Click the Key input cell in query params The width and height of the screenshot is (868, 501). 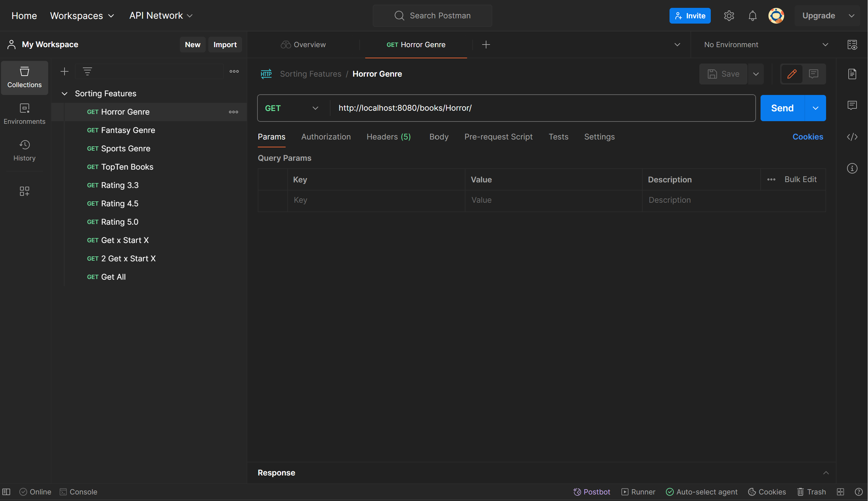point(376,200)
